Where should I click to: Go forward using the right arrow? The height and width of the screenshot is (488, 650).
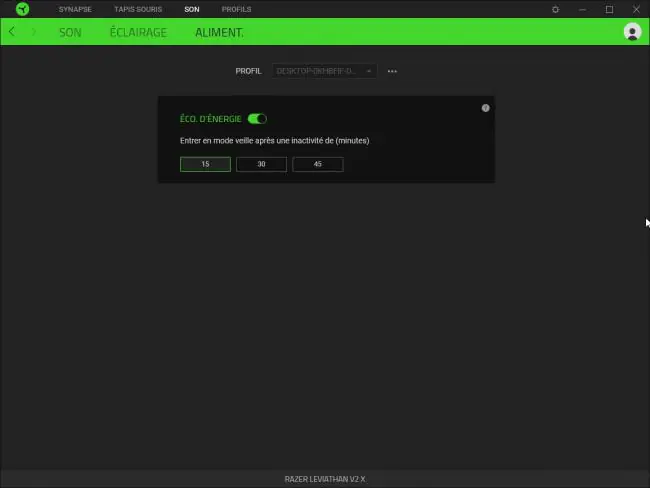(x=34, y=32)
